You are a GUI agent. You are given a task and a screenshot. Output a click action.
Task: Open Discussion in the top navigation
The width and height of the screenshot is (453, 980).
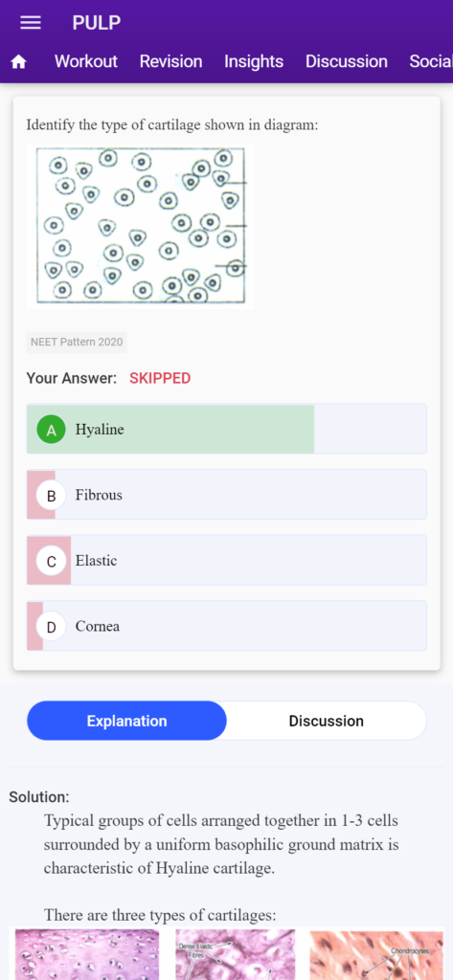tap(347, 61)
